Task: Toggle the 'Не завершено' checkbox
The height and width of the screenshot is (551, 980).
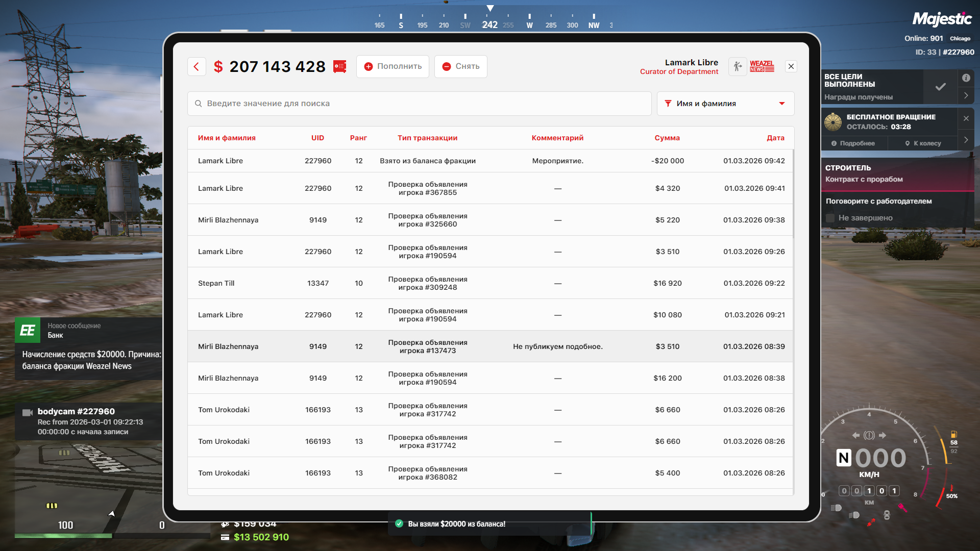Action: [x=830, y=218]
